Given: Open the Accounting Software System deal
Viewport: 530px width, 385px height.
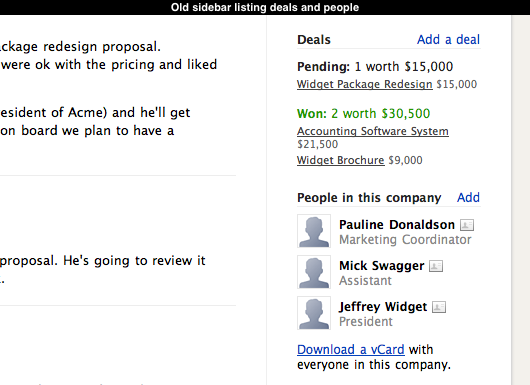Looking at the screenshot, I should point(373,131).
